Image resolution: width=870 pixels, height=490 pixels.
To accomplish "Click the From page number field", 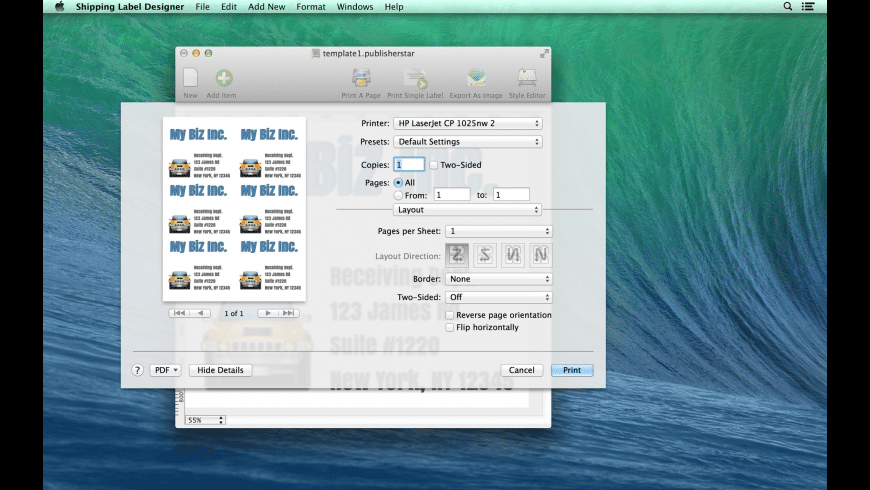I will coord(452,195).
